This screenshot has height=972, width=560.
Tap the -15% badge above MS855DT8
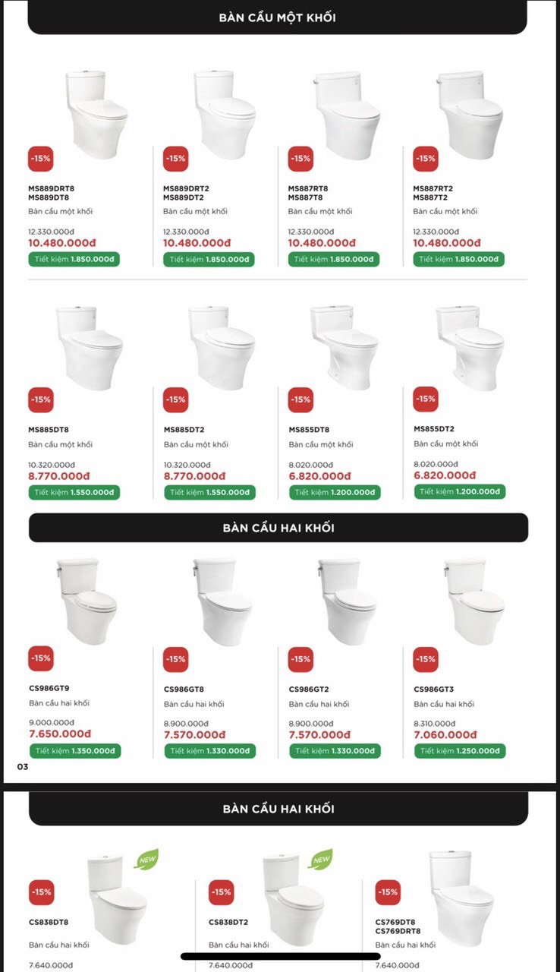pos(300,399)
